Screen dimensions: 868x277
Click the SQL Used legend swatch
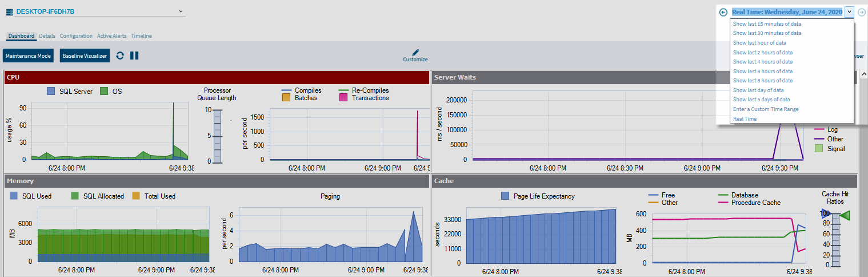pos(14,196)
